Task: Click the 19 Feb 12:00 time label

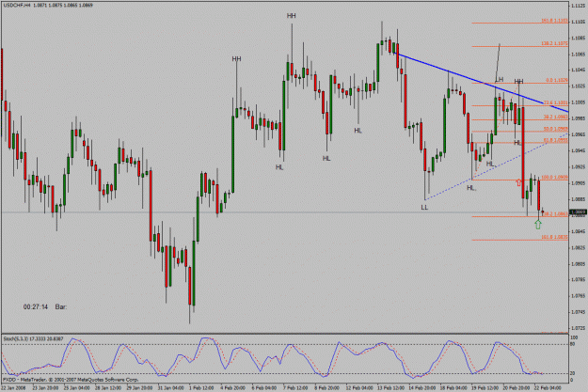Action: point(485,388)
